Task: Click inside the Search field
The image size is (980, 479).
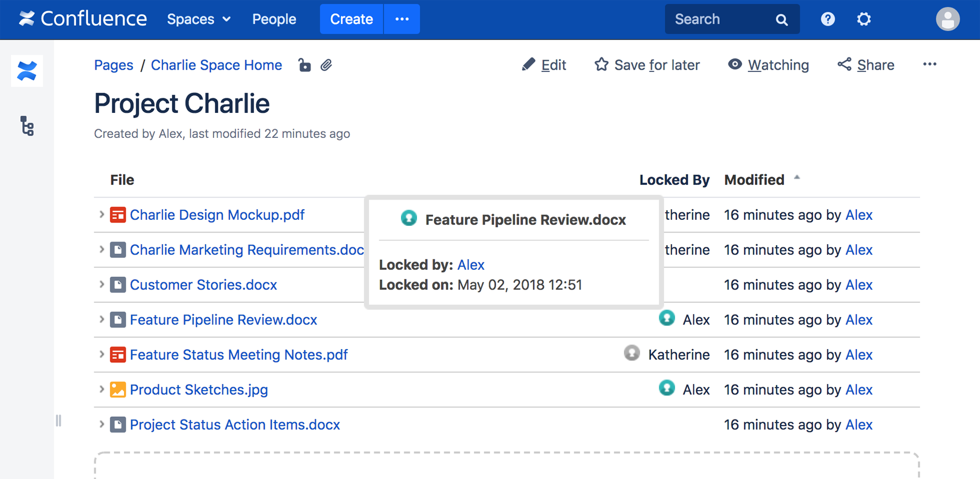Action: click(x=719, y=19)
